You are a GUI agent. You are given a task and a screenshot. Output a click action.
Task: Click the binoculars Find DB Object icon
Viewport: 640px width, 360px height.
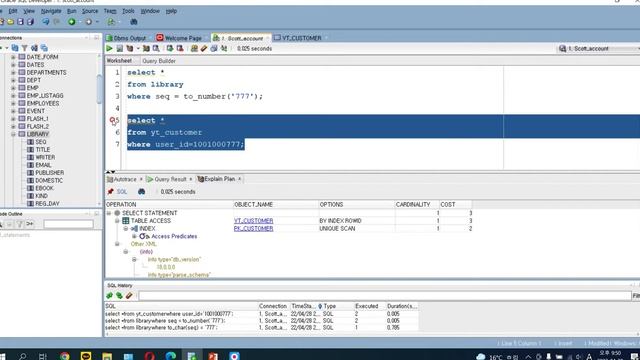tap(133, 22)
